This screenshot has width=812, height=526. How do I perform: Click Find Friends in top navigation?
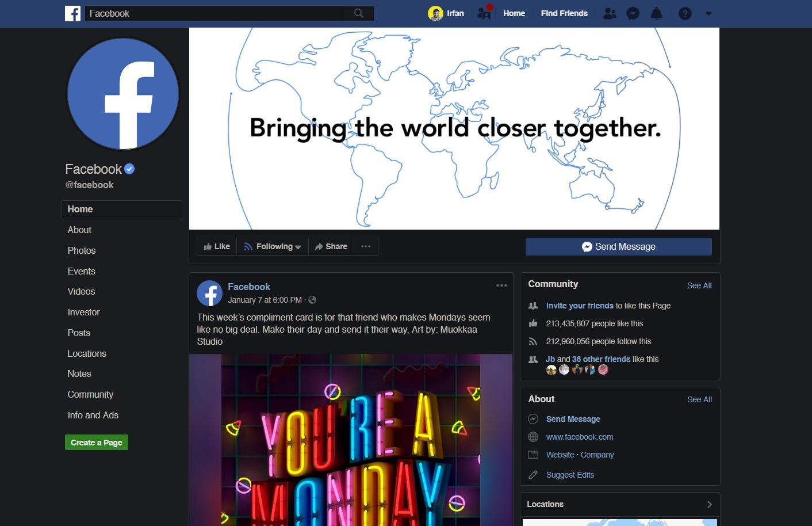coord(564,13)
